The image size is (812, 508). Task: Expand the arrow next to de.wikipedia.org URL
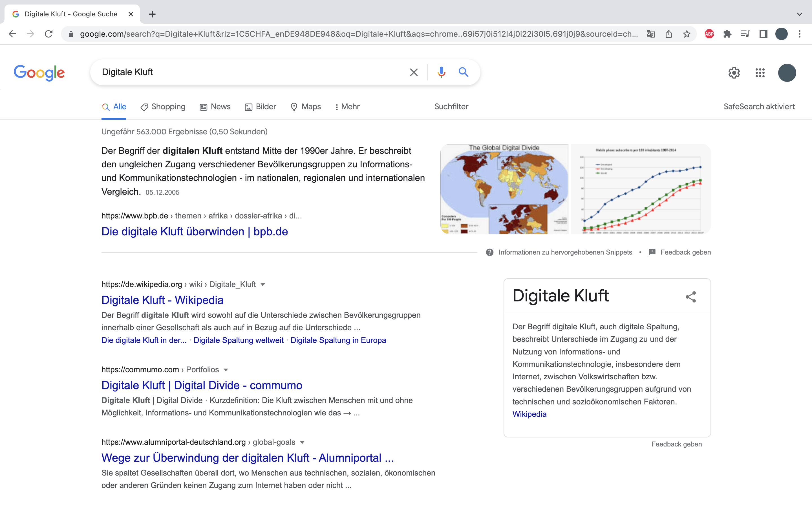coord(263,284)
